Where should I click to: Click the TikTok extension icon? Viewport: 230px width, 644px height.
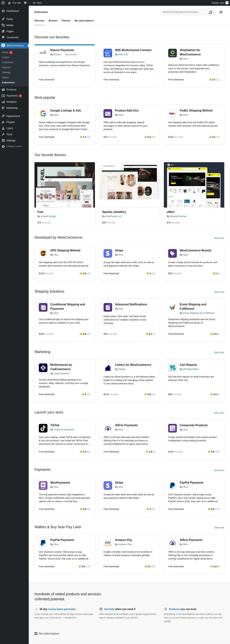pos(43,428)
